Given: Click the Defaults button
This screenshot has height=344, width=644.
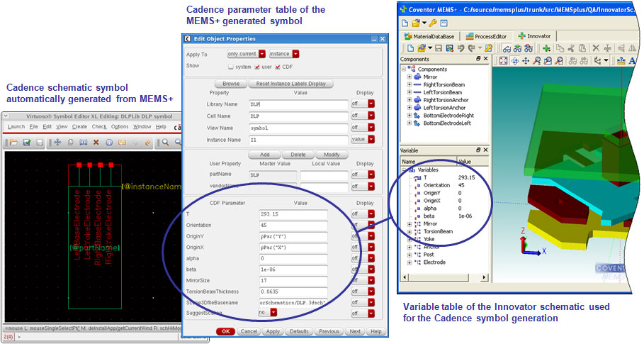Looking at the screenshot, I should coord(299,331).
